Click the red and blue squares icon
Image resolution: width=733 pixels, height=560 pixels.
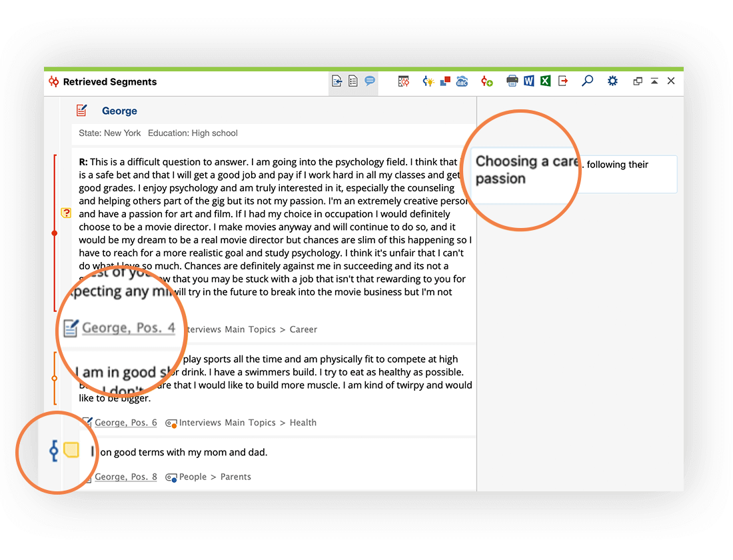coord(445,81)
